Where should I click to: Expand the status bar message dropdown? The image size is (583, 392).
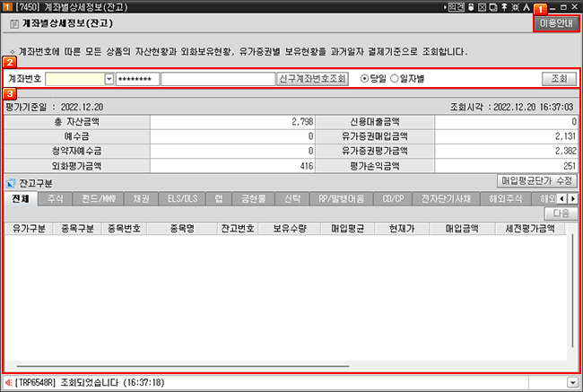[x=572, y=382]
